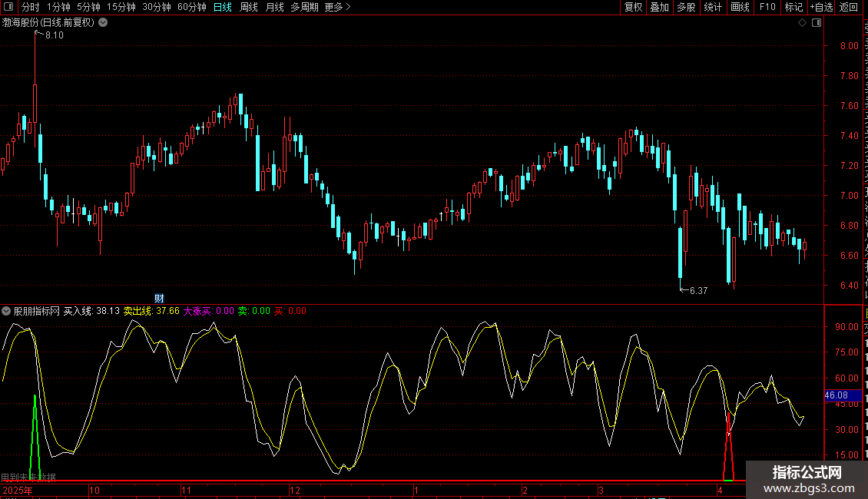Open the 多股 multi-stock view
Viewport: 868px width, 499px height.
[686, 7]
